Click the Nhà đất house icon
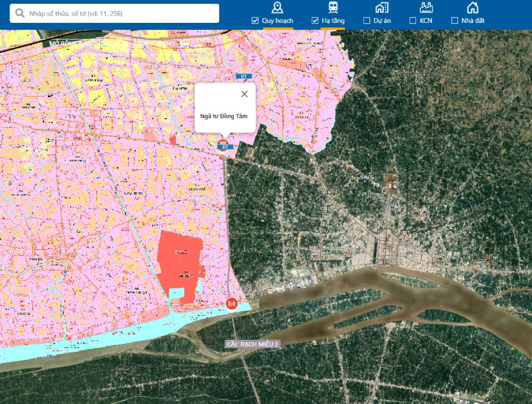 [x=472, y=7]
